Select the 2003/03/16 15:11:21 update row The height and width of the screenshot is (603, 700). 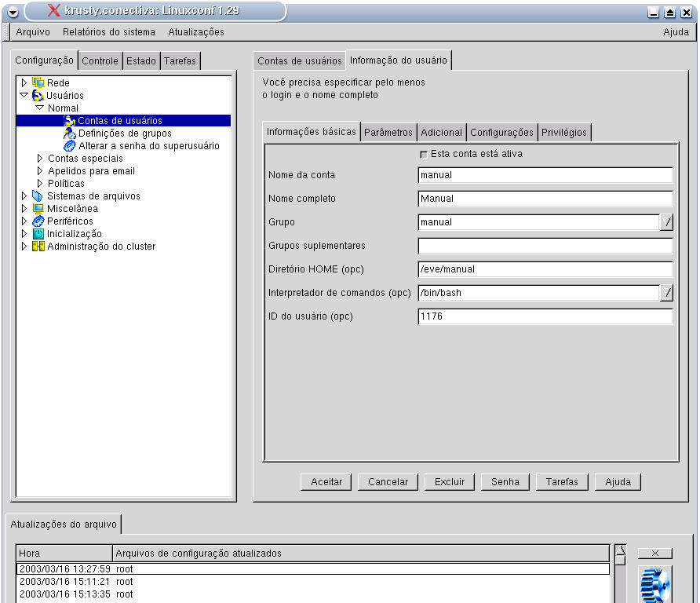pyautogui.click(x=313, y=582)
